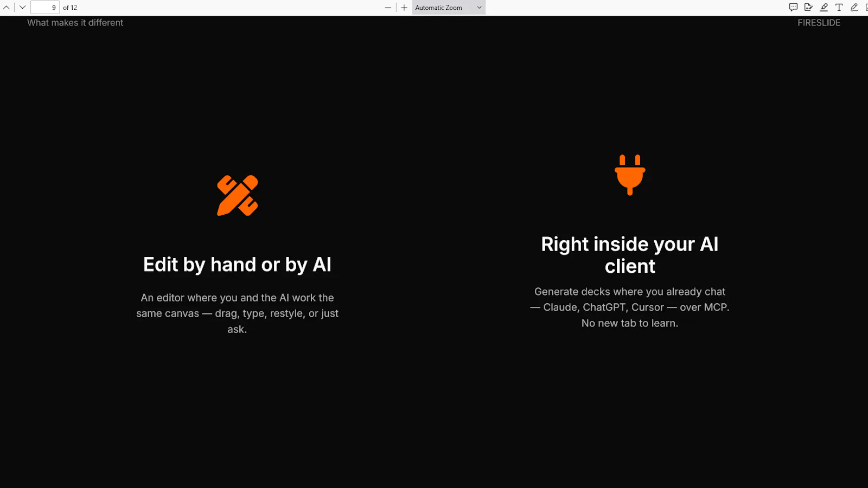Screen dimensions: 868x488
Task: Select the draw pen tool
Action: (x=854, y=7)
